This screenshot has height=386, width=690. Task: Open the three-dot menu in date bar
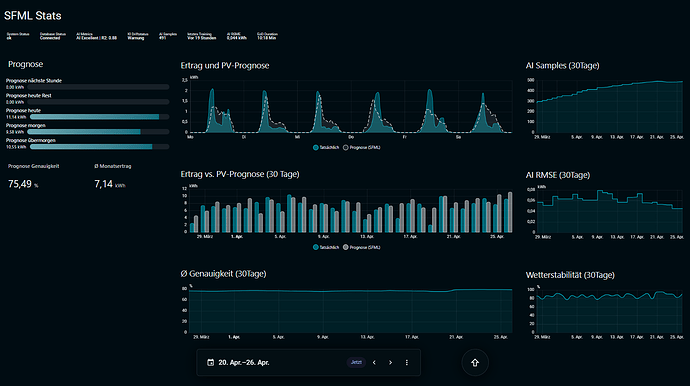[407, 363]
